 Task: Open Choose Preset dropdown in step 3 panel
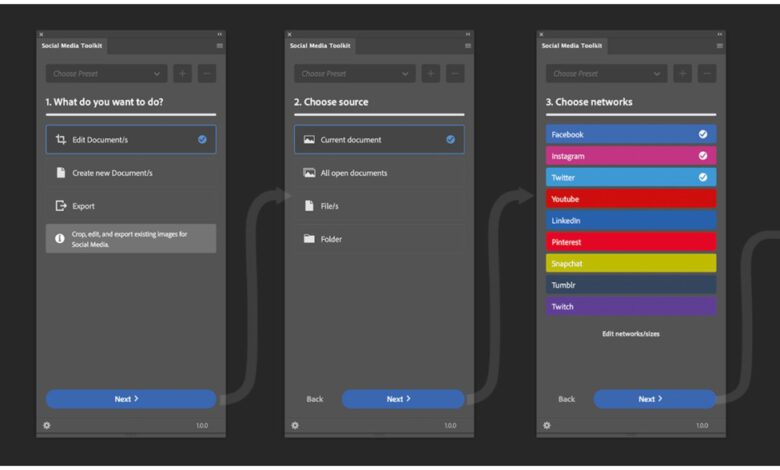(x=606, y=74)
